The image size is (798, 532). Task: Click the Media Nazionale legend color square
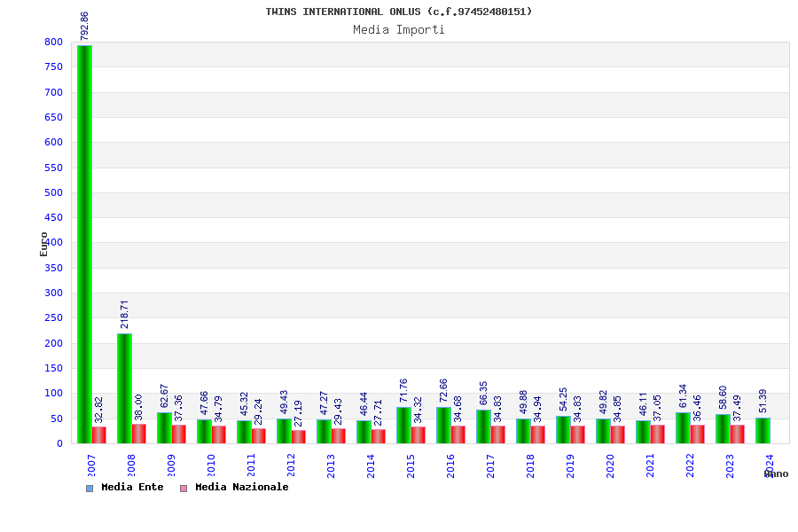[184, 489]
